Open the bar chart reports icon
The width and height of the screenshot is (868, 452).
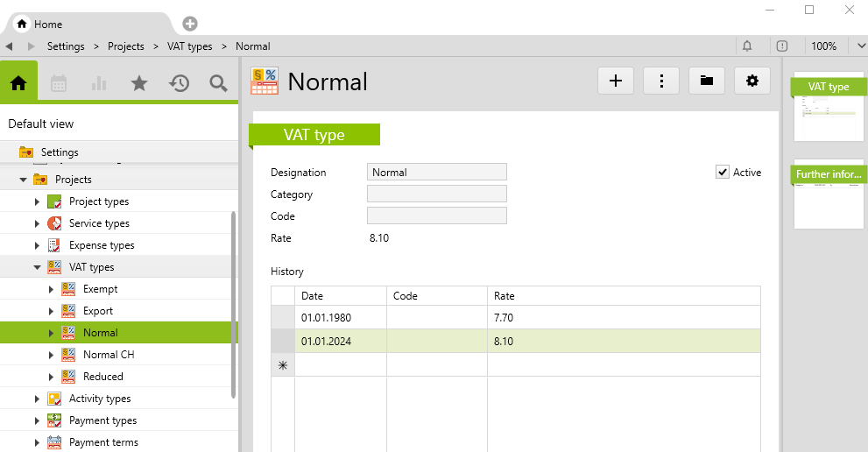click(x=99, y=83)
